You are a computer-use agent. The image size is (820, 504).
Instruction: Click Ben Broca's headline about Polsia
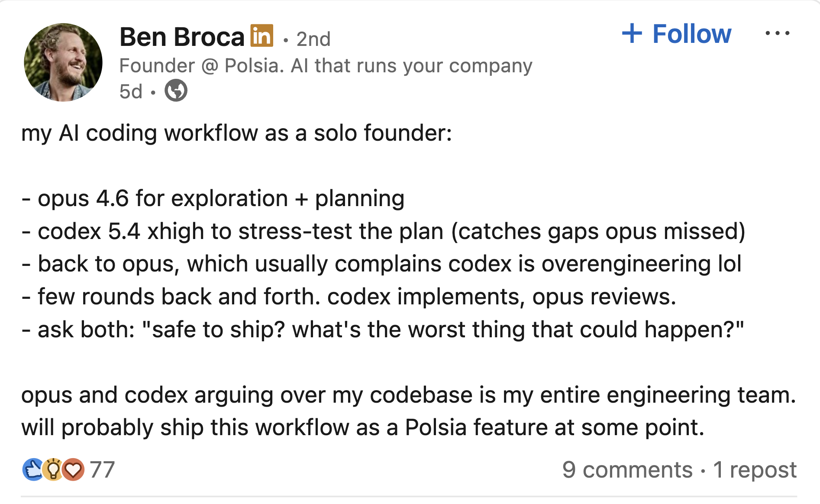tap(326, 65)
